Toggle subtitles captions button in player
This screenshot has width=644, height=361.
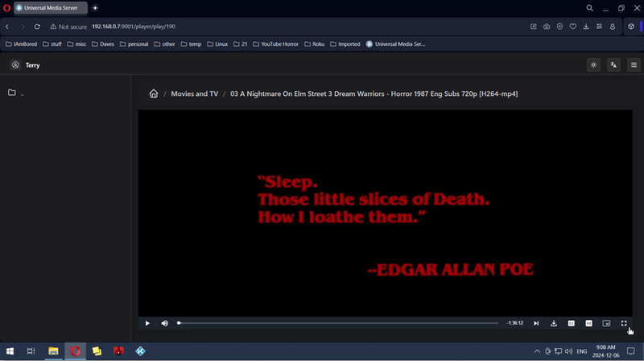click(572, 323)
